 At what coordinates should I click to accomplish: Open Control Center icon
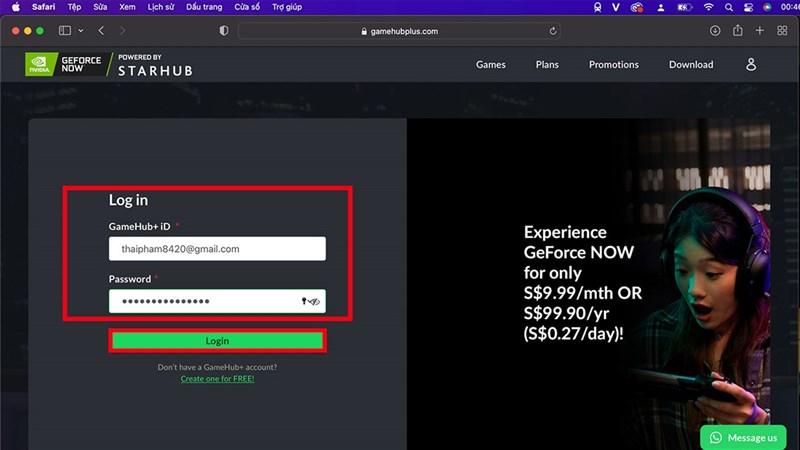coord(748,7)
